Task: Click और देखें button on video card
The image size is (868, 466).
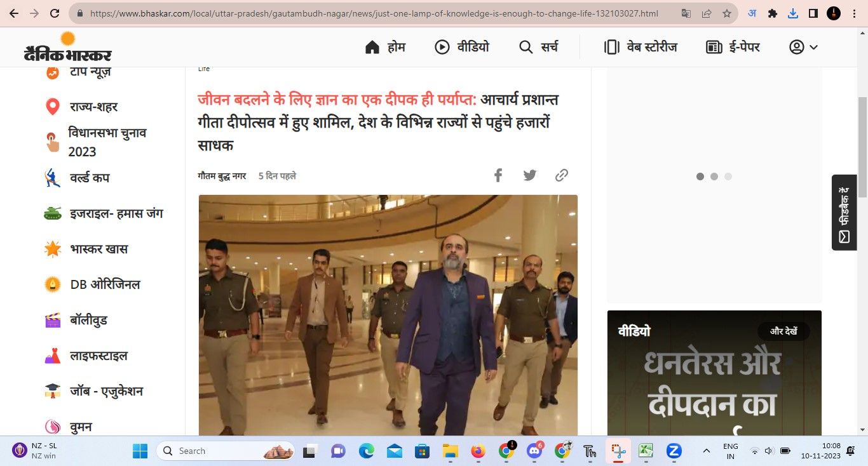Action: coord(783,331)
